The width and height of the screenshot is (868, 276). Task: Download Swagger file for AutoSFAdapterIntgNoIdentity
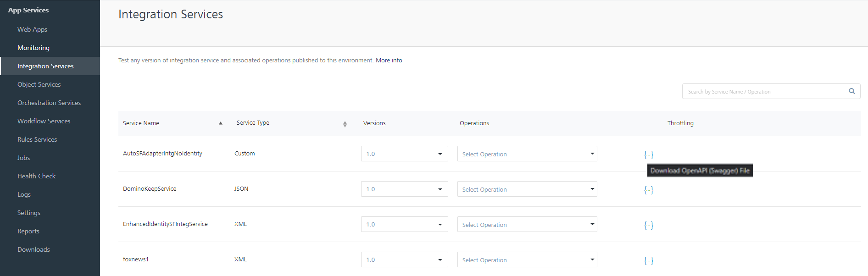(x=648, y=155)
